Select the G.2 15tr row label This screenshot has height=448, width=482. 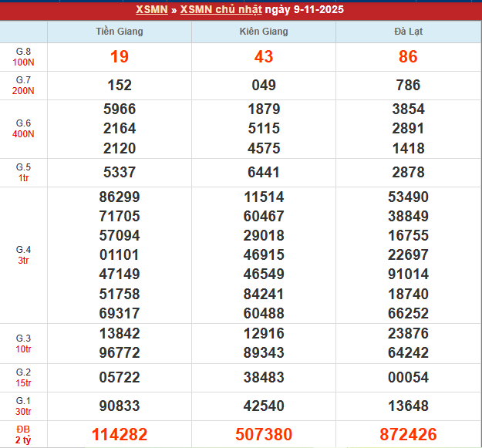(23, 378)
